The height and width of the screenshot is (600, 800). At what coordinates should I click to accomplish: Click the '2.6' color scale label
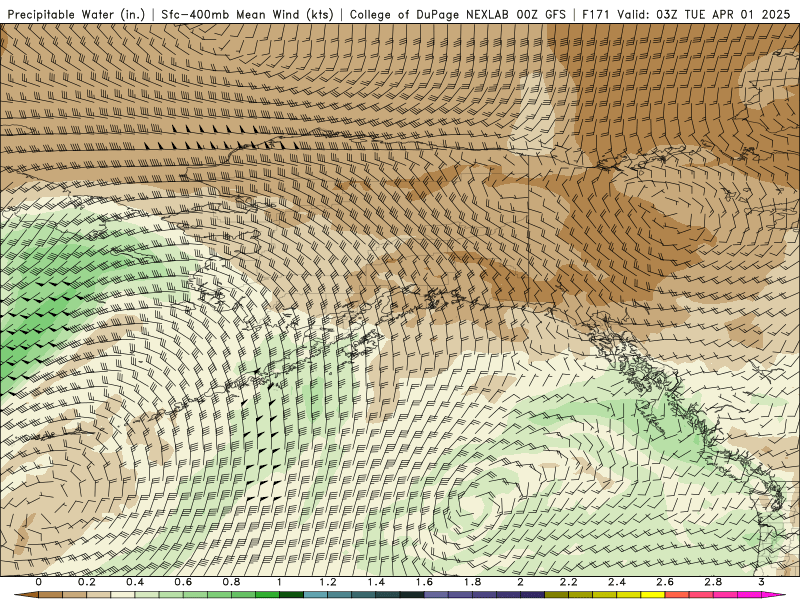(665, 582)
